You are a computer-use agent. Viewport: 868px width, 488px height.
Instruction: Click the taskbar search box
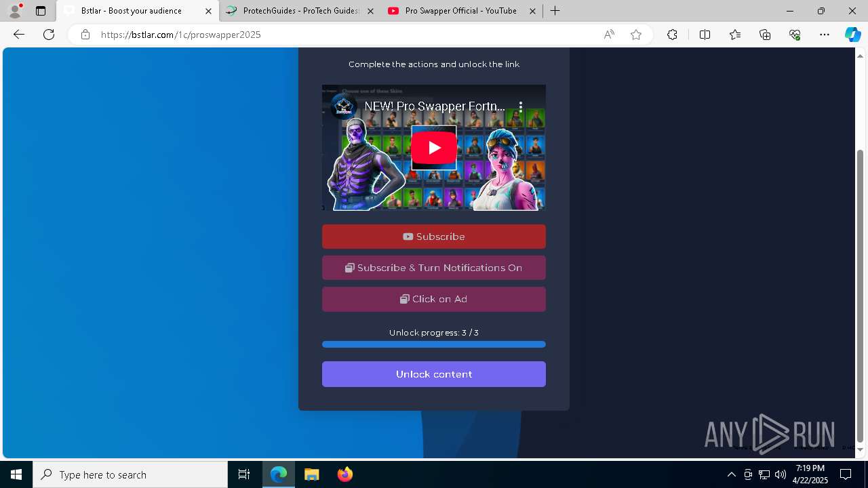(x=130, y=474)
